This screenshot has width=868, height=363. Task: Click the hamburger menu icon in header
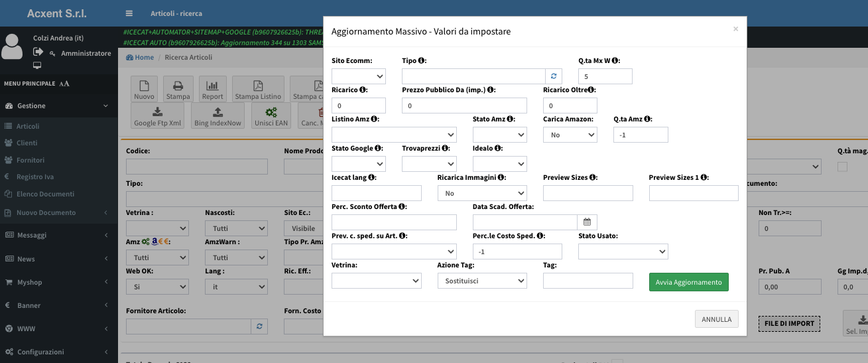(x=129, y=13)
